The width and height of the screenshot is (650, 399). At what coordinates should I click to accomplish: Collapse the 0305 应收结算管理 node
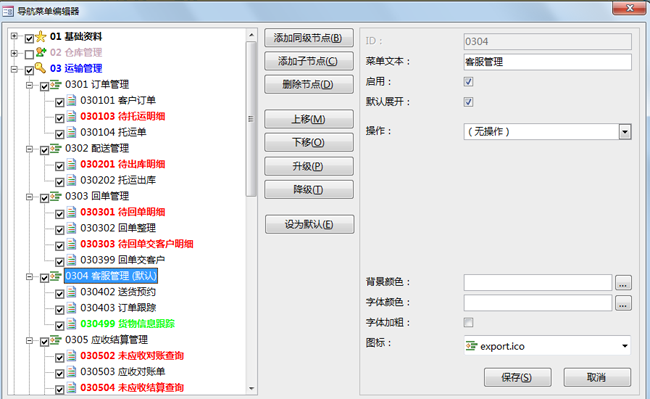pos(29,340)
